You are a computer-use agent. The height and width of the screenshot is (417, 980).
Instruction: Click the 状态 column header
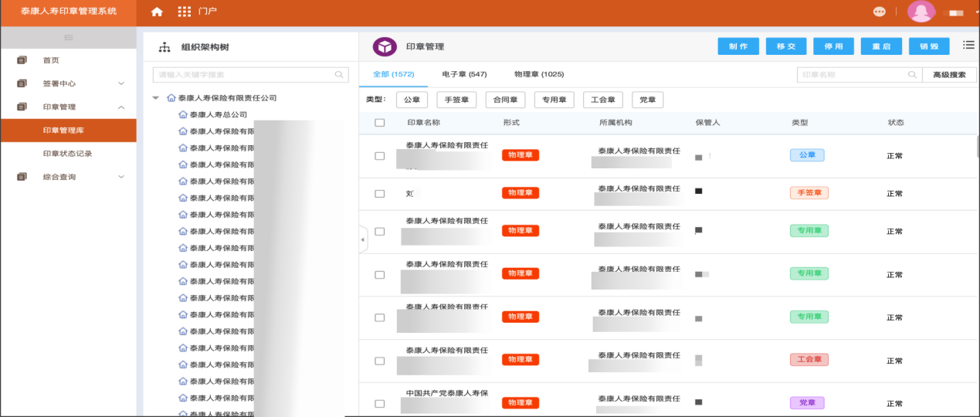pyautogui.click(x=896, y=123)
